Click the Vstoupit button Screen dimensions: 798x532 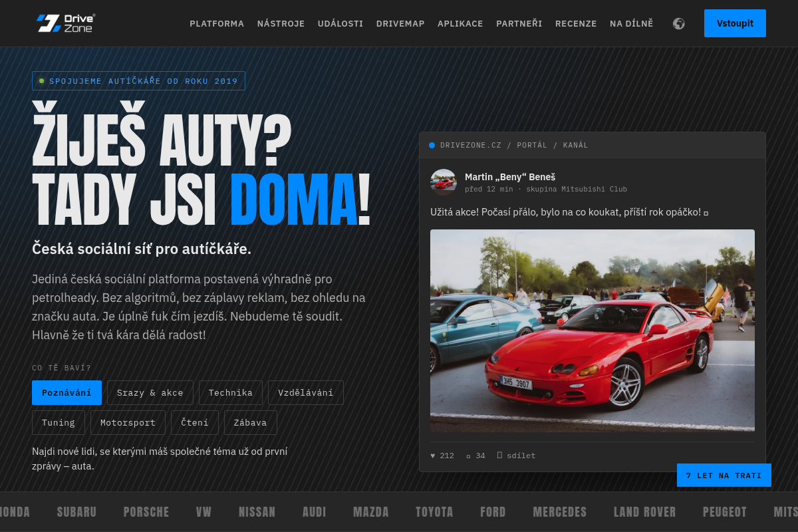tap(735, 23)
